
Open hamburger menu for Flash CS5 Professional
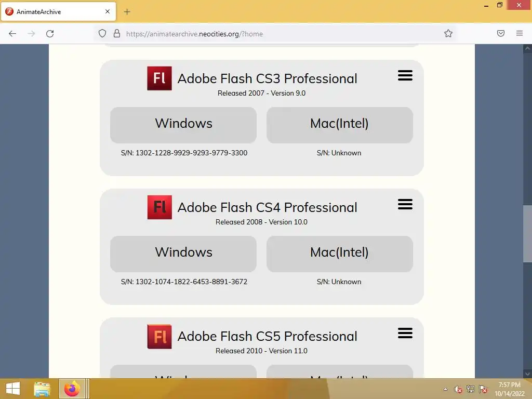pyautogui.click(x=405, y=333)
